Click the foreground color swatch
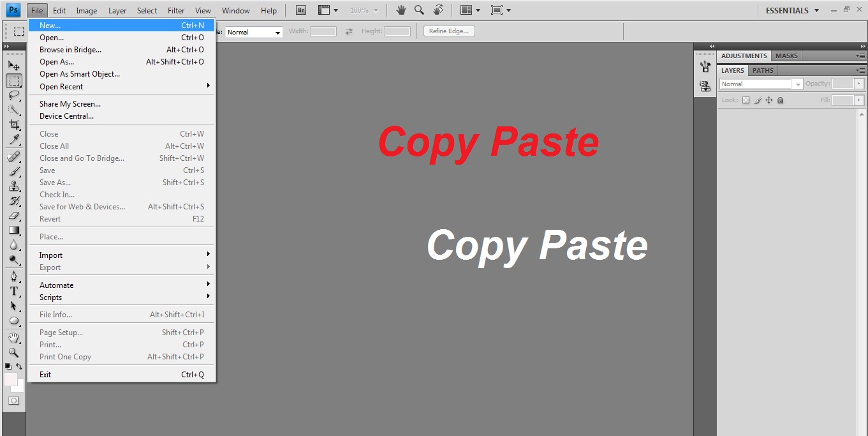Image resolution: width=868 pixels, height=436 pixels. [x=11, y=379]
